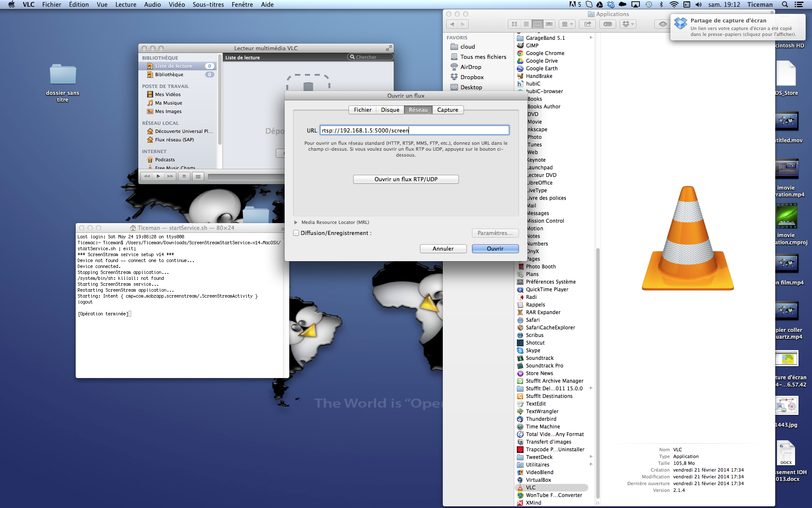The height and width of the screenshot is (508, 812).
Task: Switch Finder to column view
Action: tap(538, 24)
